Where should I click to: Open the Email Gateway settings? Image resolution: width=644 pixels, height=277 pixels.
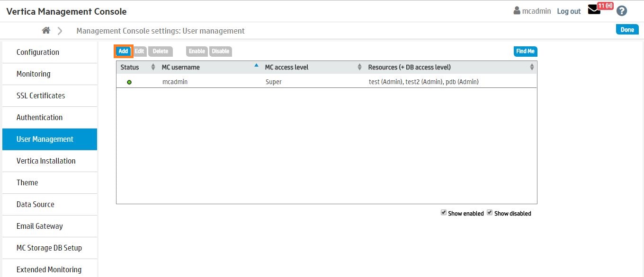point(40,226)
